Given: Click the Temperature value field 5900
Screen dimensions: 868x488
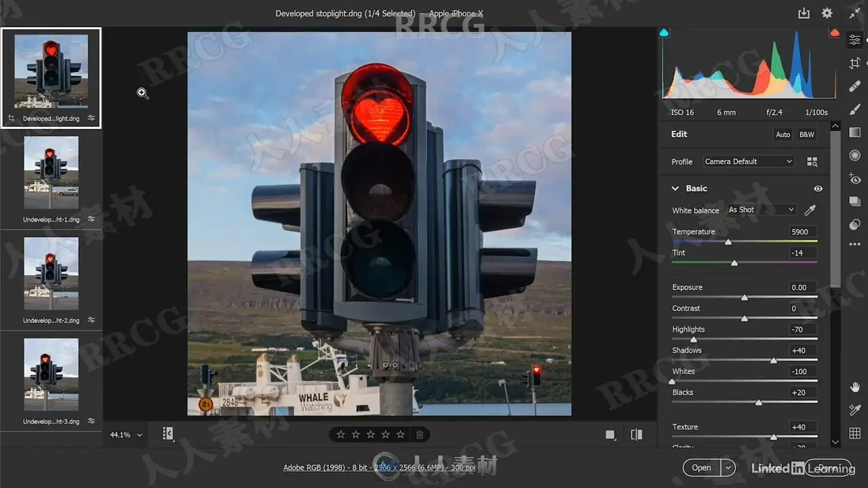Looking at the screenshot, I should pos(802,232).
